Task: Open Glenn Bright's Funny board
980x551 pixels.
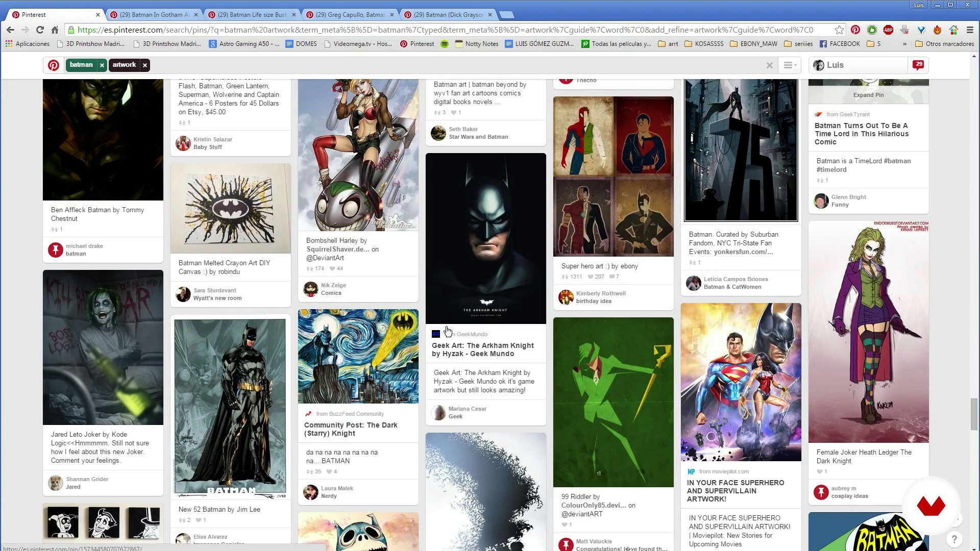Action: pyautogui.click(x=840, y=205)
